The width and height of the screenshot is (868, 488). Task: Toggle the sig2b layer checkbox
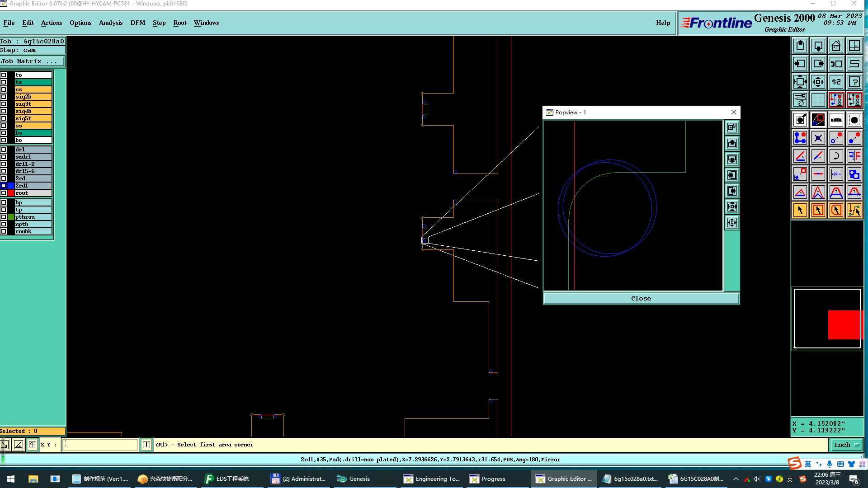tap(4, 97)
